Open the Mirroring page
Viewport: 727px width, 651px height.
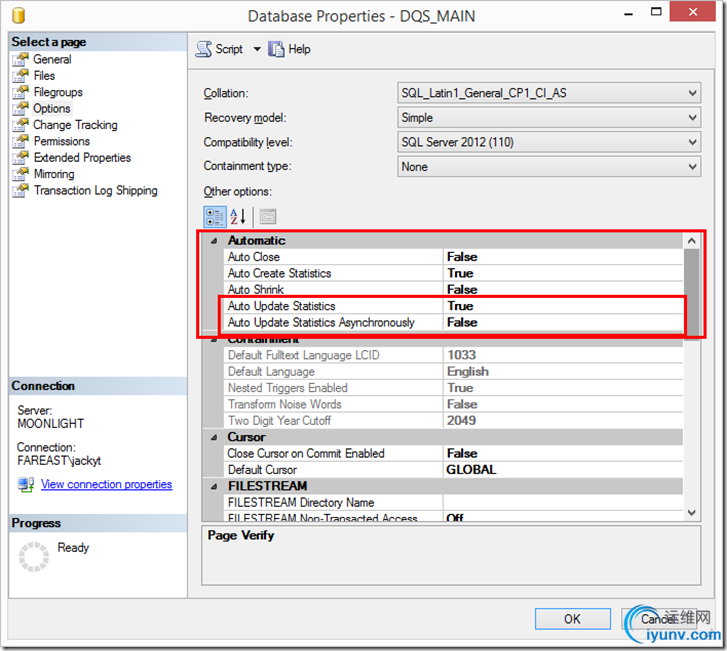click(x=54, y=174)
